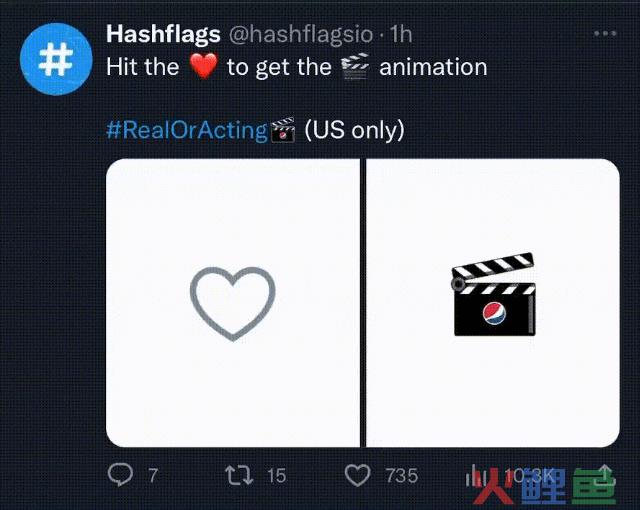Toggle like with the heart icon
This screenshot has width=640, height=510.
[x=358, y=476]
